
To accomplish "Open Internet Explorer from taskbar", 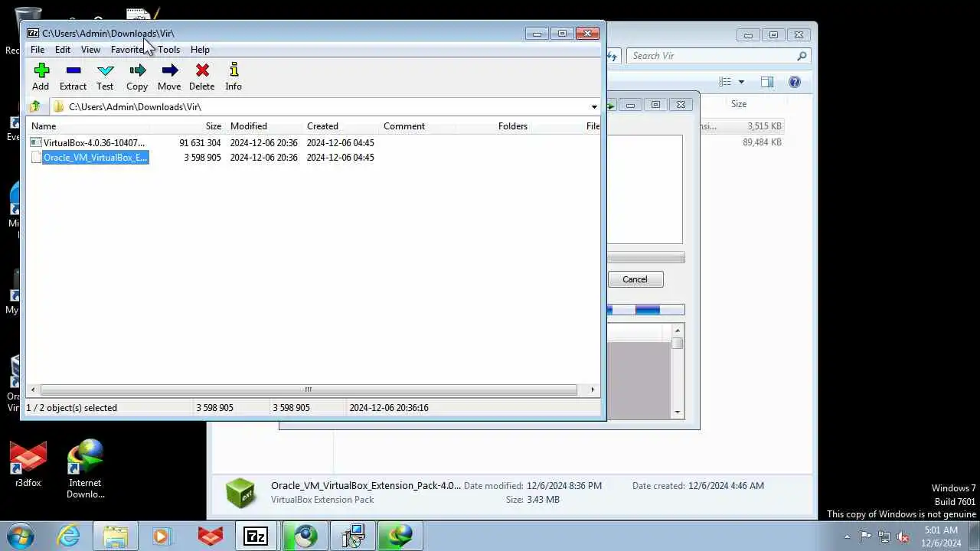I will click(70, 536).
